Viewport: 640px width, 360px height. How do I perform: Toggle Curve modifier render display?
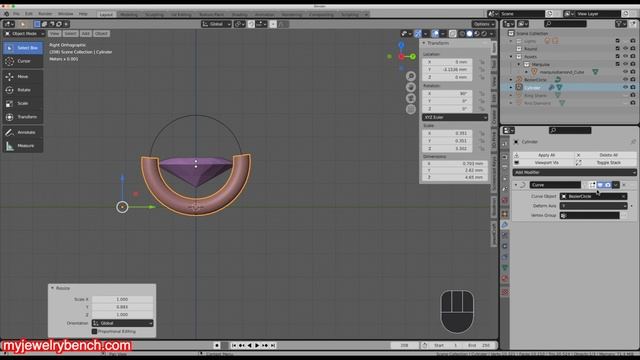click(608, 185)
